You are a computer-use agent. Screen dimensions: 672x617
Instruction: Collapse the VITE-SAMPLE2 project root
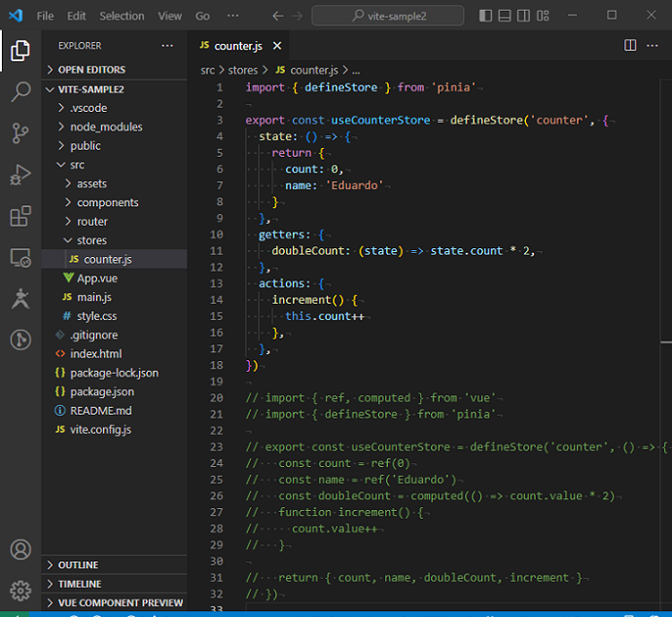(114, 90)
